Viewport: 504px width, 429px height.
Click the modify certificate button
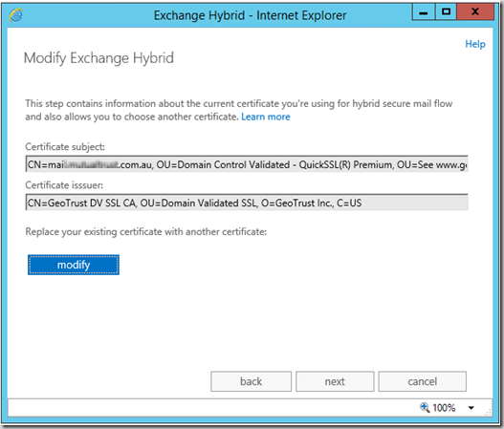tap(74, 265)
